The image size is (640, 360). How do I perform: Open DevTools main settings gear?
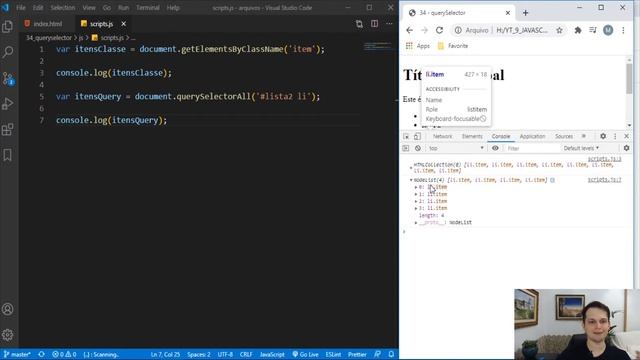[x=603, y=136]
